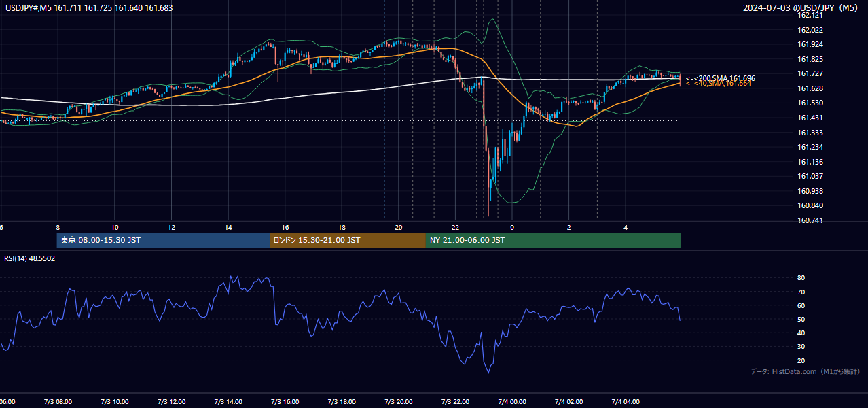Click the bottom time label 7/3 10:00

click(x=115, y=402)
